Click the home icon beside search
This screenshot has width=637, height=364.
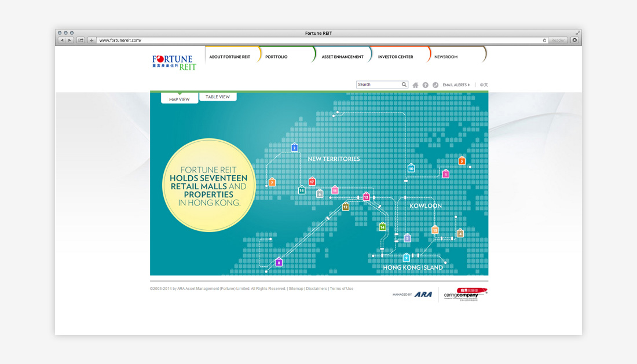click(415, 85)
